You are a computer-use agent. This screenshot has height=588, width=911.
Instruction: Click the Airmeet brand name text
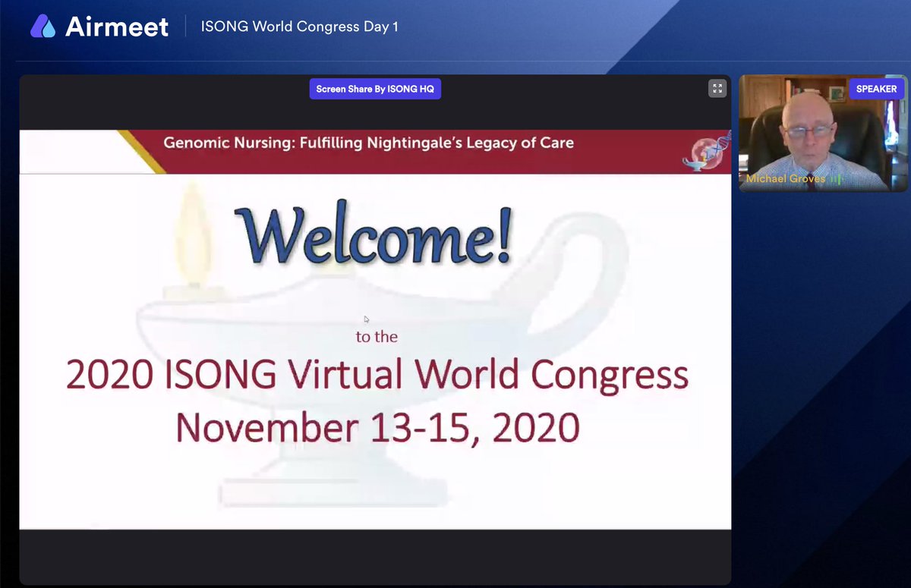117,27
